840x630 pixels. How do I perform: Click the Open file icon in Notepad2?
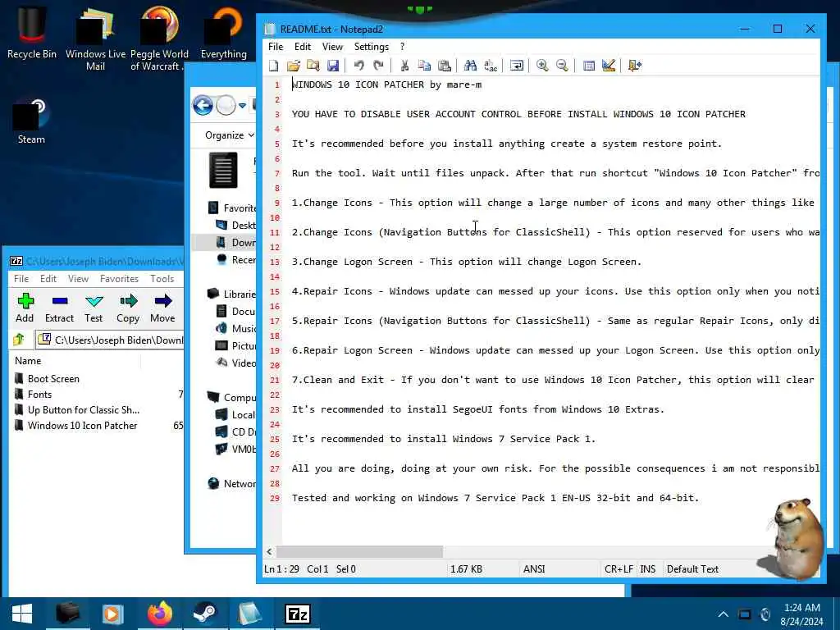tap(294, 66)
